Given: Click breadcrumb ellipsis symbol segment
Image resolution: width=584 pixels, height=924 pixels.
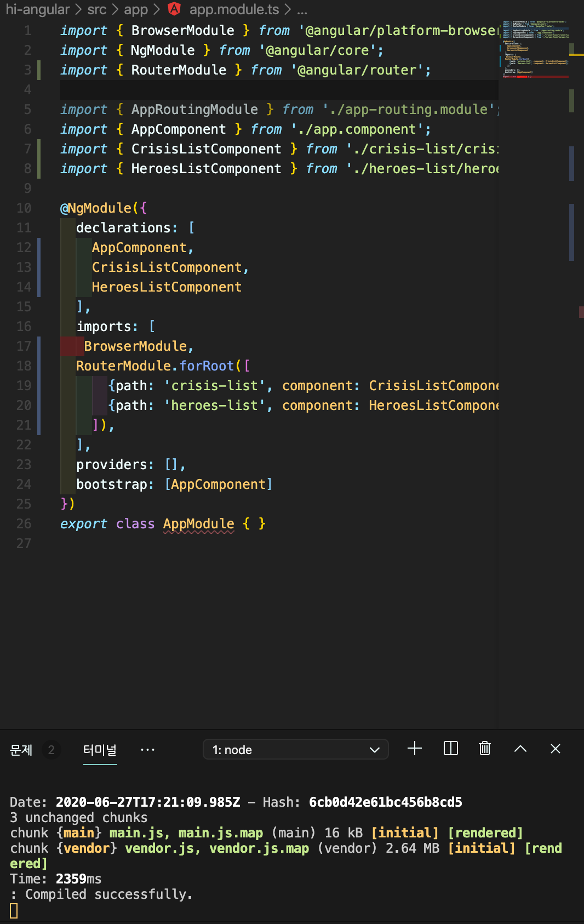Looking at the screenshot, I should (302, 10).
